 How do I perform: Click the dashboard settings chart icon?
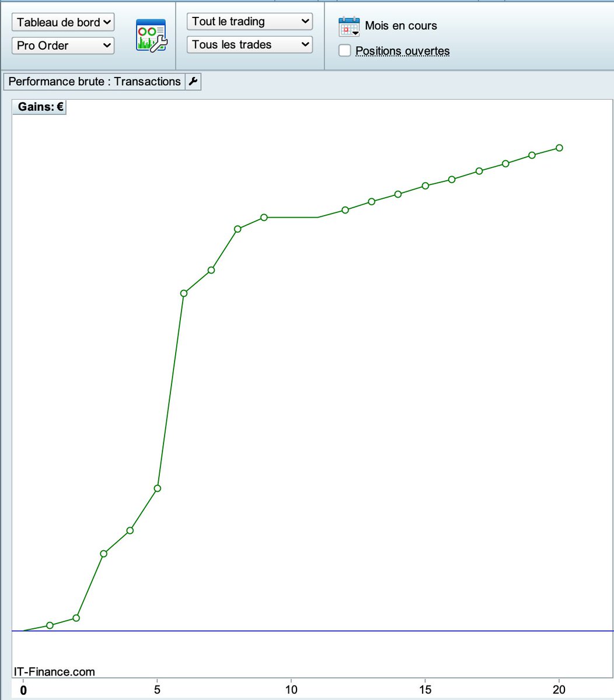152,35
